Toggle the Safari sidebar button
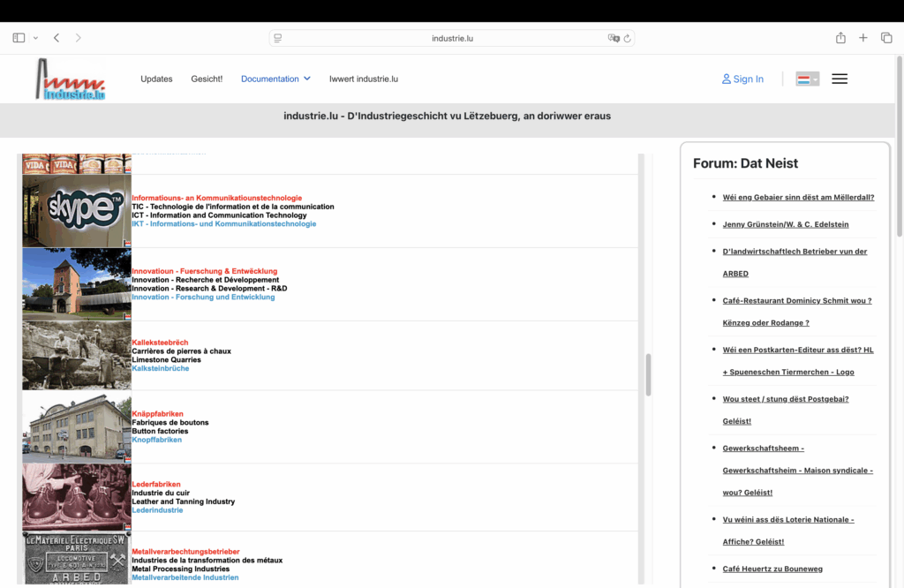The height and width of the screenshot is (588, 904). (19, 38)
